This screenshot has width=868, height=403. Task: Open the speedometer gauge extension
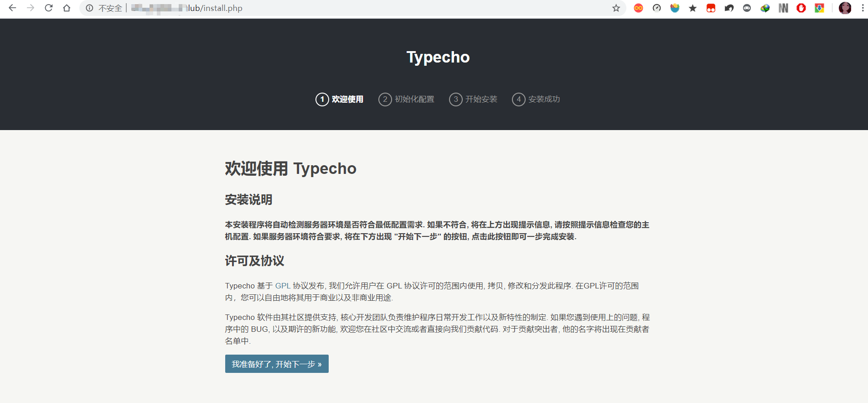[656, 8]
